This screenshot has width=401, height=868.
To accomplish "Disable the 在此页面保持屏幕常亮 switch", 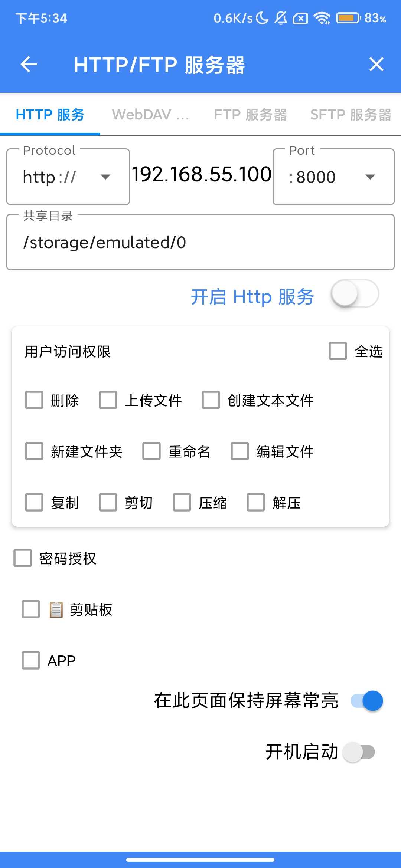I will click(x=367, y=701).
